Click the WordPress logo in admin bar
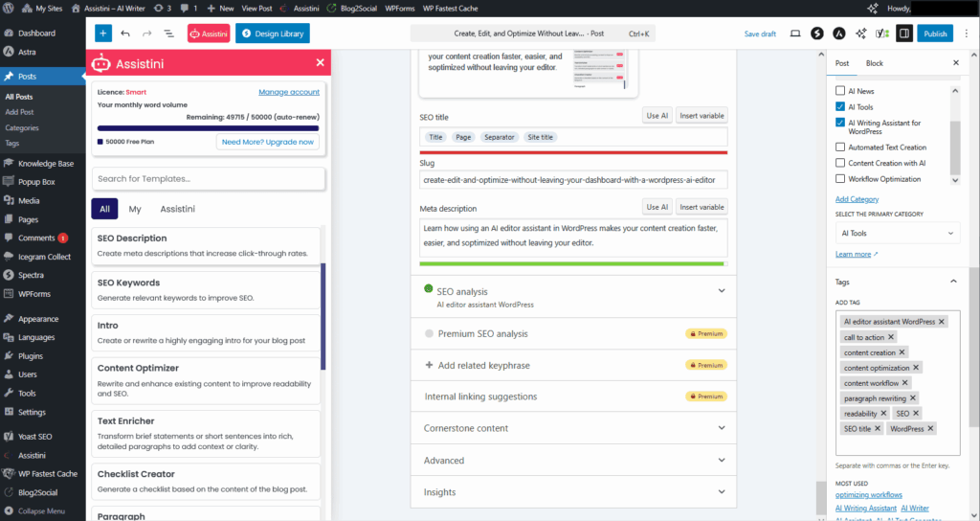980x521 pixels. coord(9,8)
